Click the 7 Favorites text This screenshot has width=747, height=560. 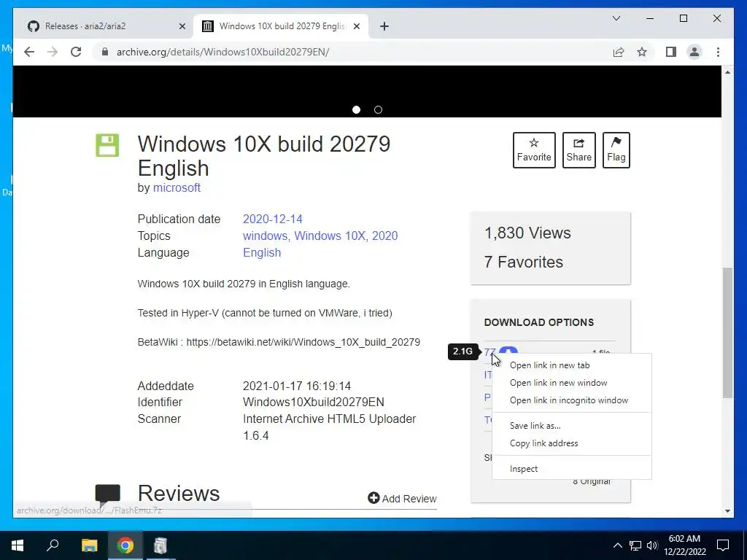tap(524, 262)
